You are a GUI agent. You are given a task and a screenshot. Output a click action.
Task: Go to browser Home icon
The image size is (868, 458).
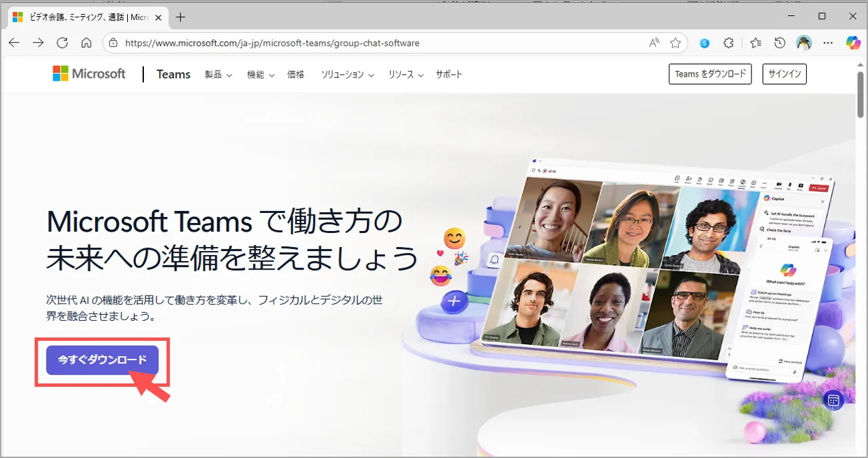tap(86, 43)
